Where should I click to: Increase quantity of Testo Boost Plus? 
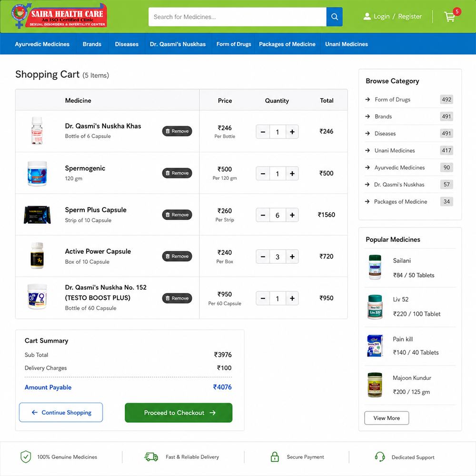coord(292,298)
